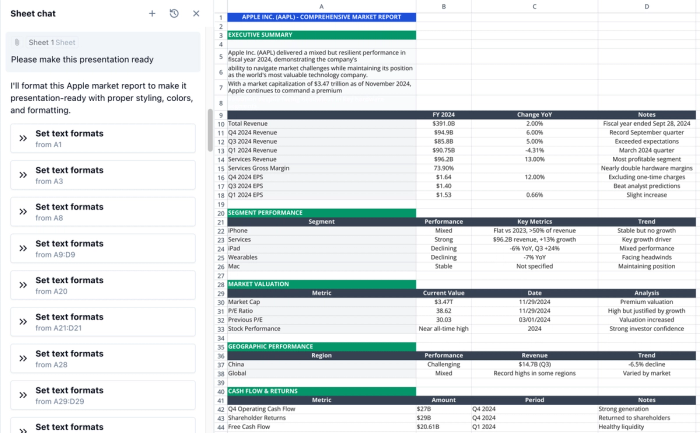The width and height of the screenshot is (700, 433).
Task: Select the China region cell
Action: [x=321, y=364]
